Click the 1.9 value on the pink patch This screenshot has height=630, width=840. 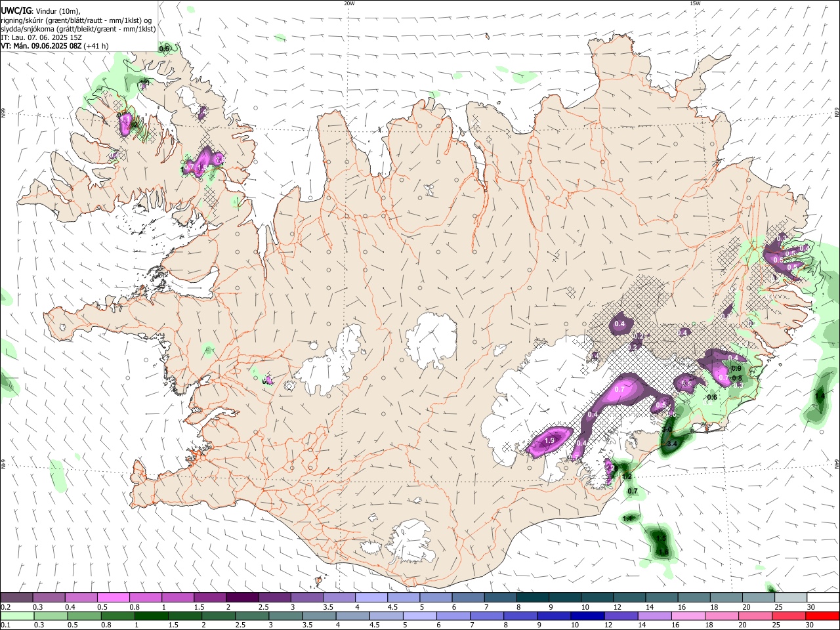point(550,440)
